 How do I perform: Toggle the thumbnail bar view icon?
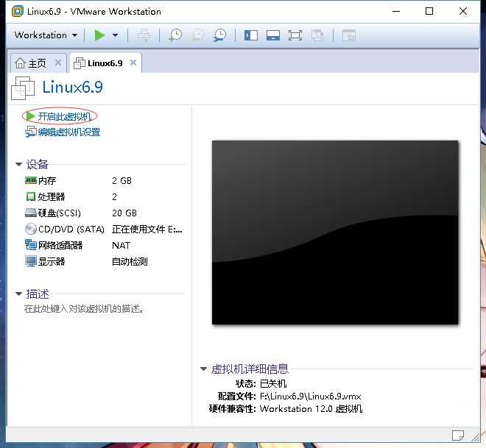coord(273,35)
